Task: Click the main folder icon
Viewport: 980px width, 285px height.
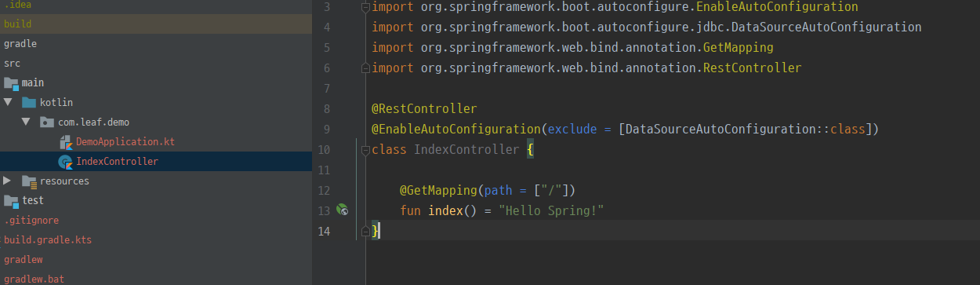Action: coord(11,82)
